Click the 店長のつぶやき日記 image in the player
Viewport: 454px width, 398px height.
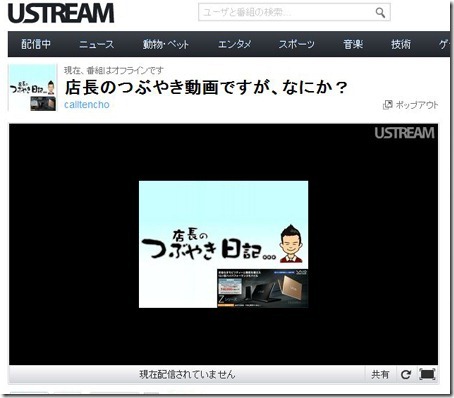(x=223, y=244)
